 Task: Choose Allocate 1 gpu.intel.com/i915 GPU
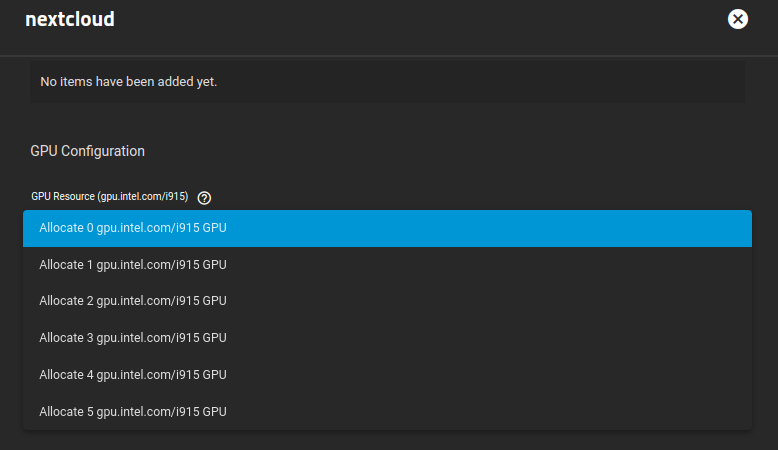click(388, 265)
